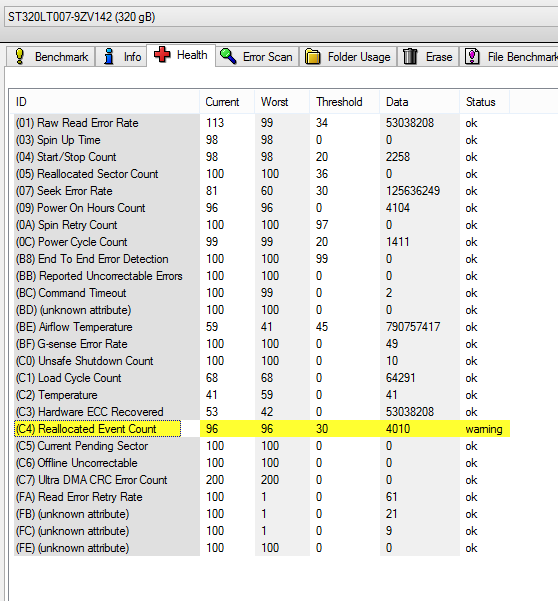This screenshot has height=601, width=558.
Task: Select the Health tab label
Action: point(192,55)
